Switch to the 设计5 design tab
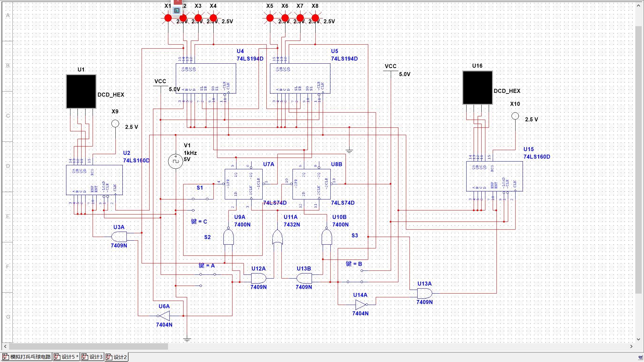This screenshot has width=644, height=362. coord(67,357)
